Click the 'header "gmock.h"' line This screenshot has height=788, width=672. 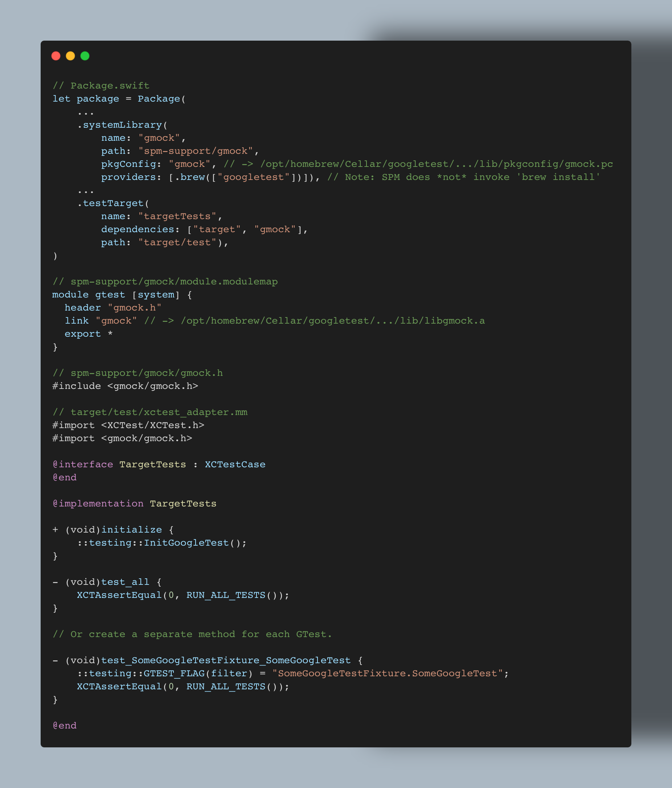point(113,308)
